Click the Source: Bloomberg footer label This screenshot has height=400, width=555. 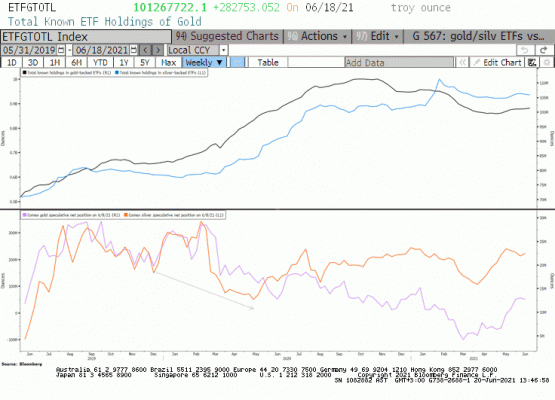(22, 364)
